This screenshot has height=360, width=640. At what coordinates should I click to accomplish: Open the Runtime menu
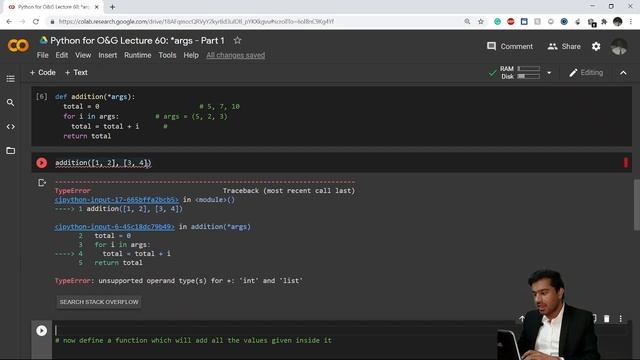click(x=138, y=55)
